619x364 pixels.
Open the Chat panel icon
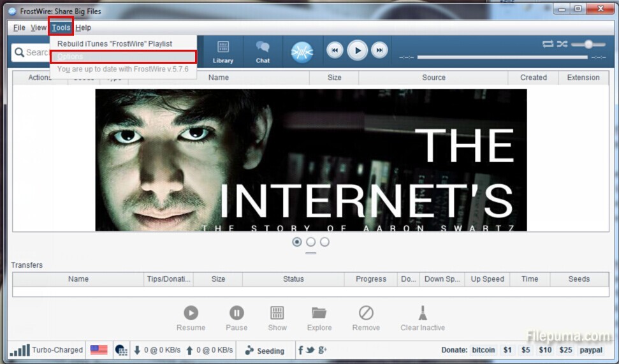(263, 50)
